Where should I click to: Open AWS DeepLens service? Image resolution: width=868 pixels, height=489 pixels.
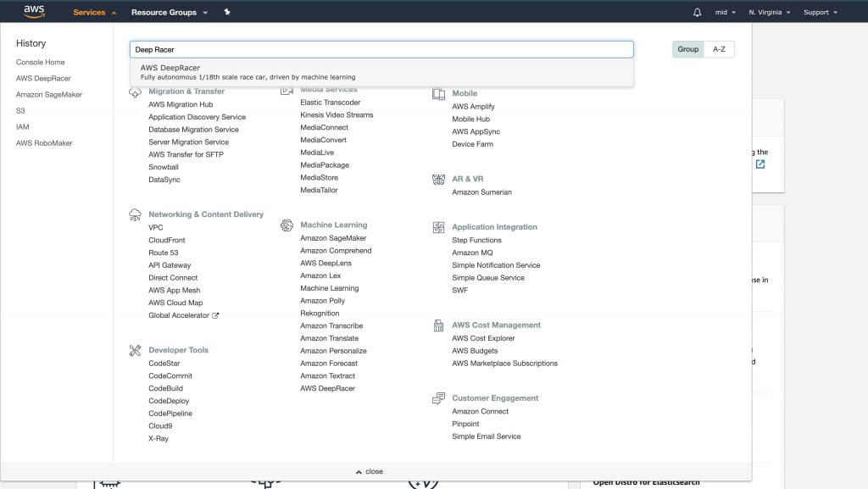pyautogui.click(x=326, y=264)
